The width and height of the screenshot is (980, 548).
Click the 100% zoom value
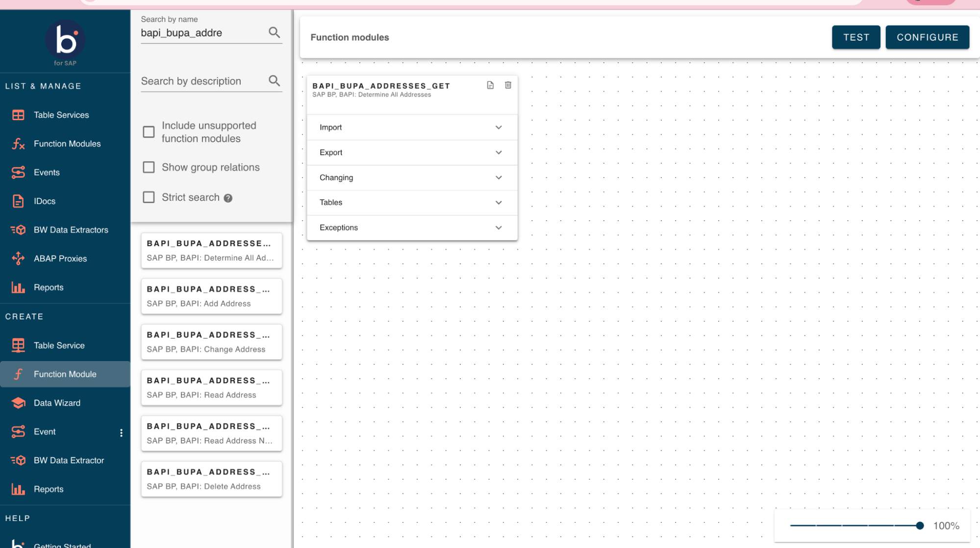(x=946, y=526)
